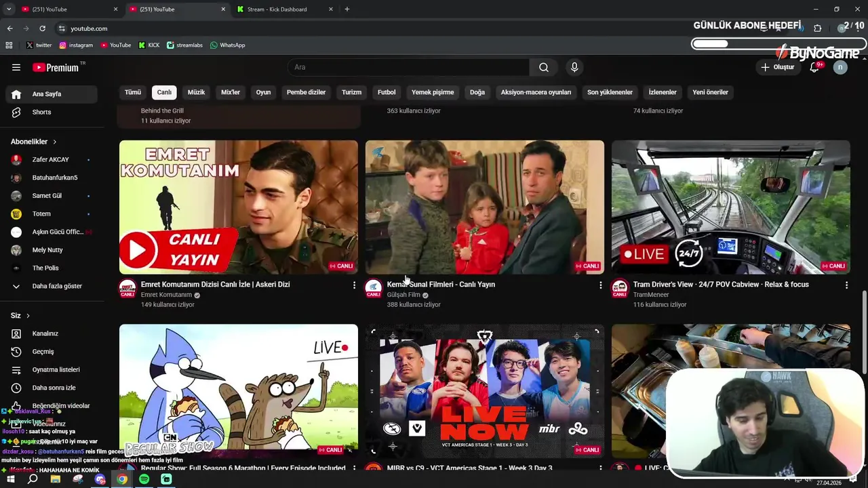The image size is (868, 488).
Task: Select the Yeni öneriler chip
Action: coord(710,92)
